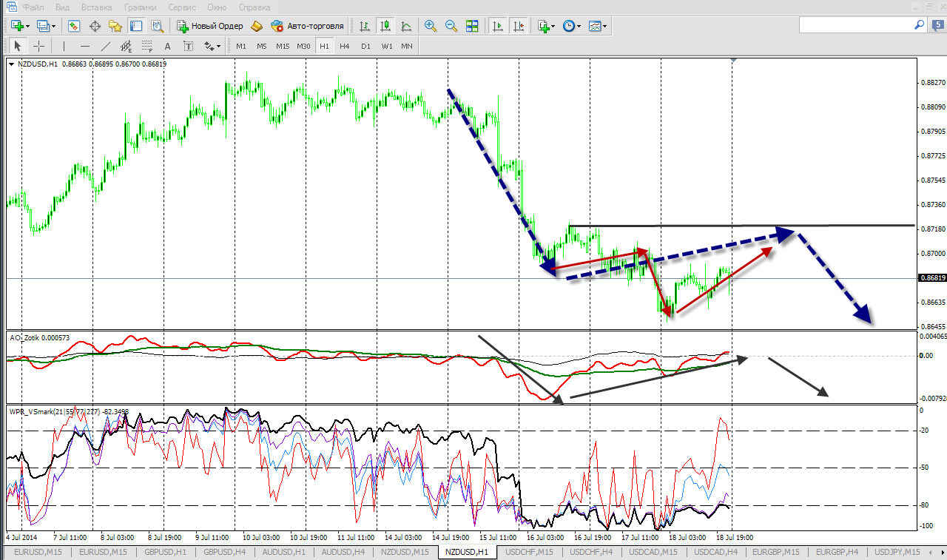
Task: Switch to the GBPUSD,H4 chart tab
Action: coord(223,552)
